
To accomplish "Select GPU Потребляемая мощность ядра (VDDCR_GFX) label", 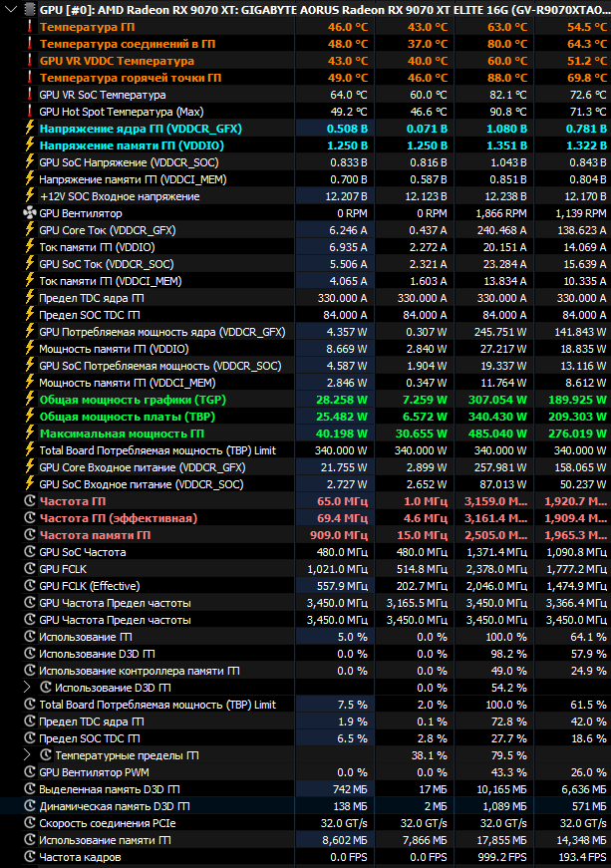I will pos(162,332).
